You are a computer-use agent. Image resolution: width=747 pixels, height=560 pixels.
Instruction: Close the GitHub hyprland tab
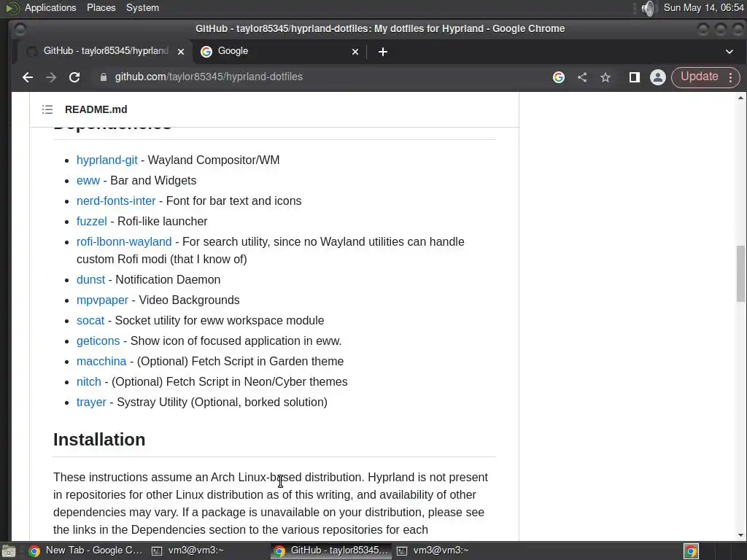(181, 52)
